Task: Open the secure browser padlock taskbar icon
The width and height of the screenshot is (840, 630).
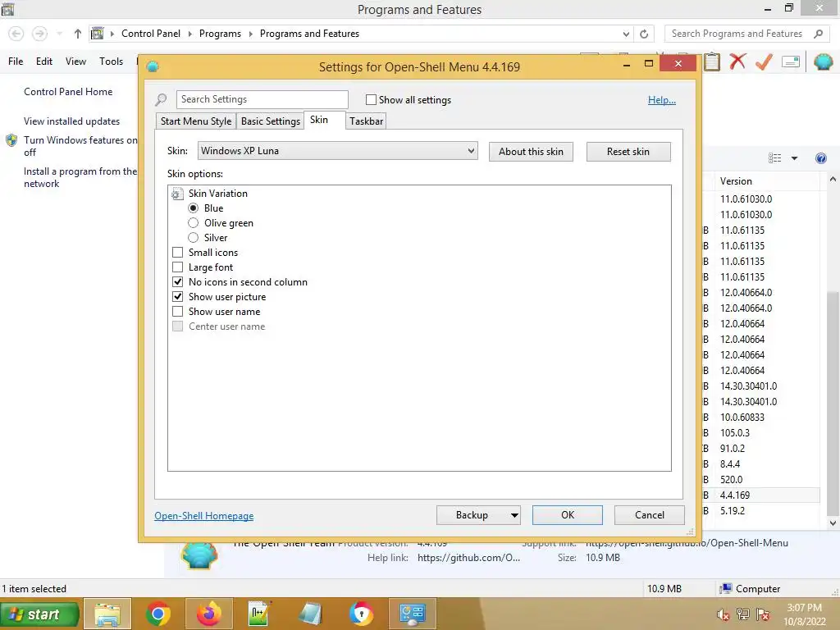Action: [x=362, y=614]
